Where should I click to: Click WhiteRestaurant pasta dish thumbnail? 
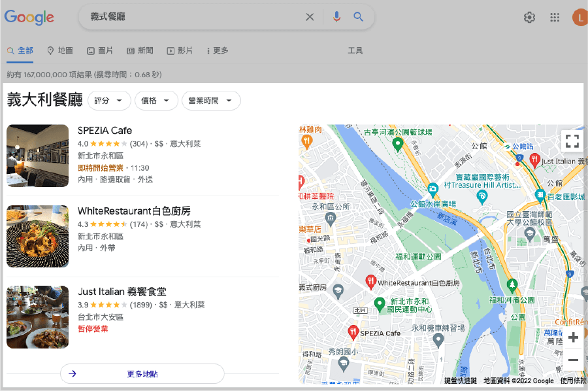[x=37, y=237]
